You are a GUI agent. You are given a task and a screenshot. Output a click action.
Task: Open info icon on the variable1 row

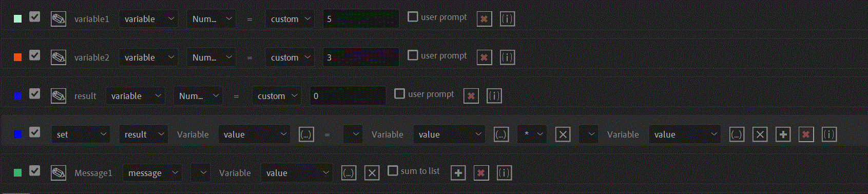(507, 19)
